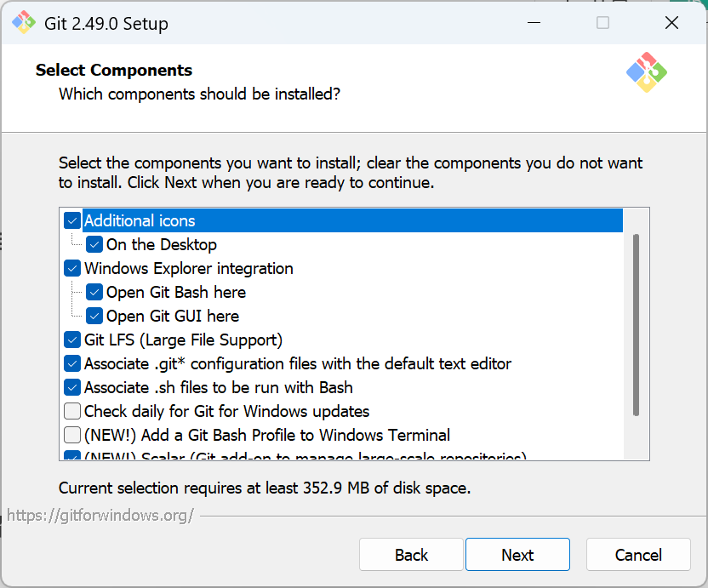Screen dimensions: 708x588
Task: Toggle Associate .sh files with Bash checkbox
Action: (72, 387)
